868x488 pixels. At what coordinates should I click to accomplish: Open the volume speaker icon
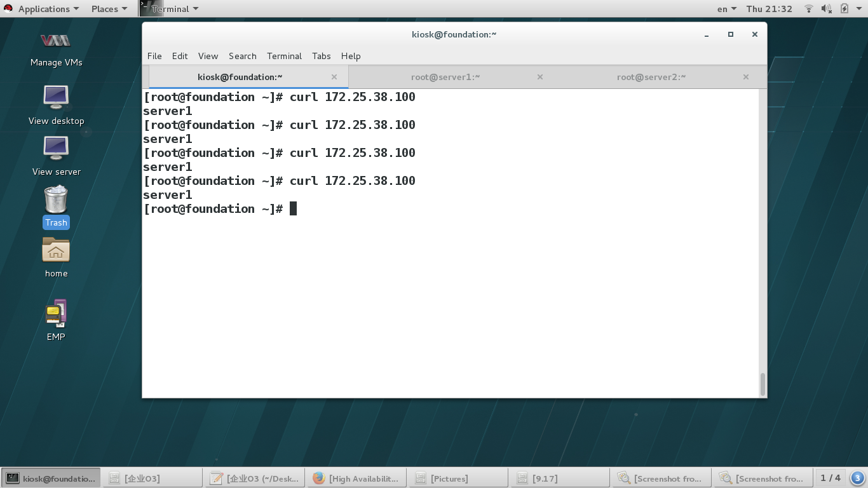(826, 9)
